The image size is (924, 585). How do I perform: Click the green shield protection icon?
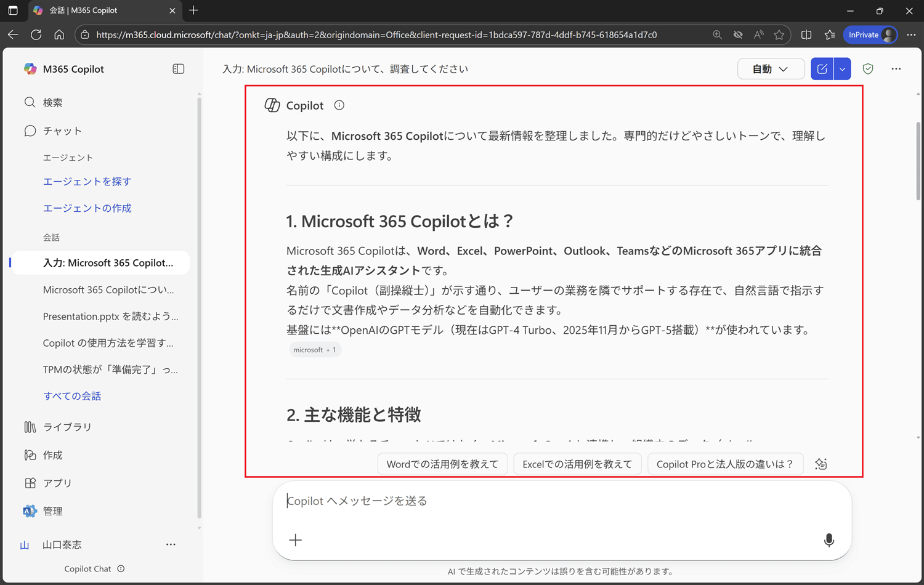868,69
